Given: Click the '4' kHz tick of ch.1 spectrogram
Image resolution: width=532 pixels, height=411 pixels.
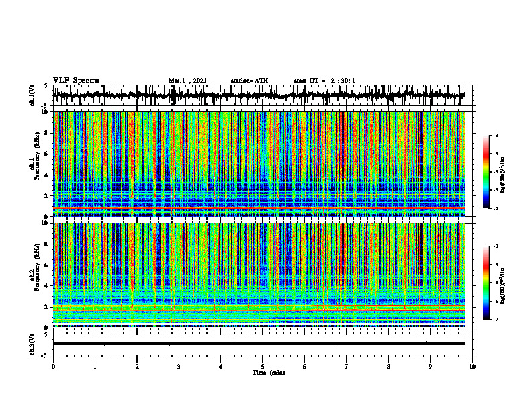Looking at the screenshot, I should coord(47,175).
